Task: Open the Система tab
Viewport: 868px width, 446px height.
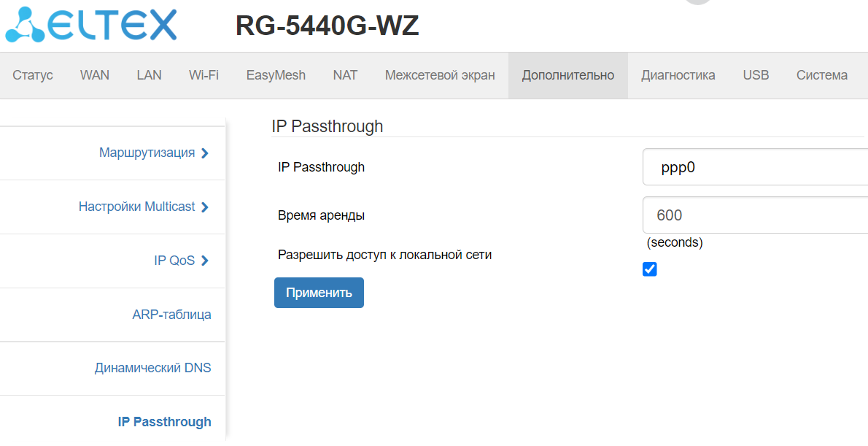Action: click(x=821, y=75)
